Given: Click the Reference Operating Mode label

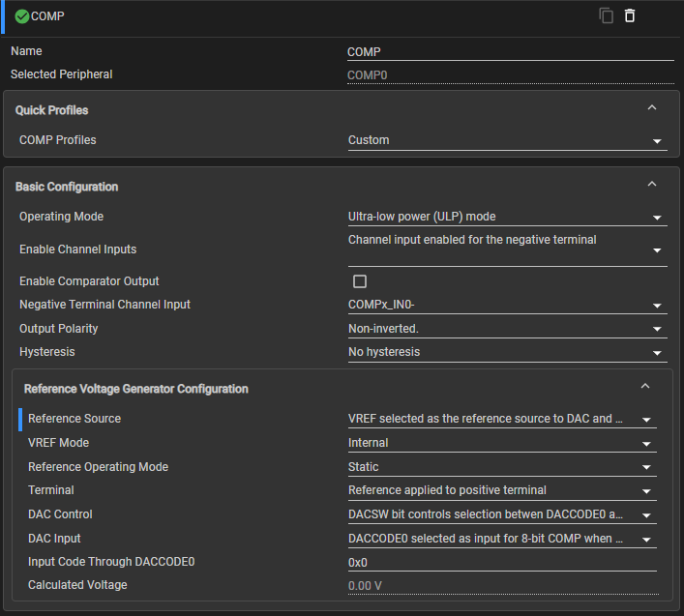Looking at the screenshot, I should [x=98, y=467].
